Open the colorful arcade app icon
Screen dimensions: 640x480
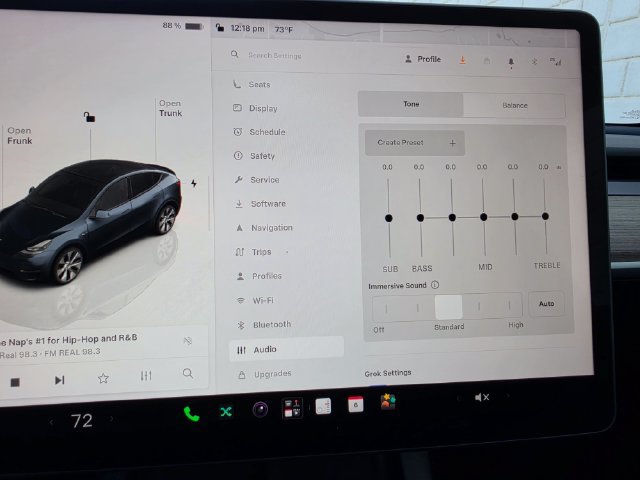(388, 402)
